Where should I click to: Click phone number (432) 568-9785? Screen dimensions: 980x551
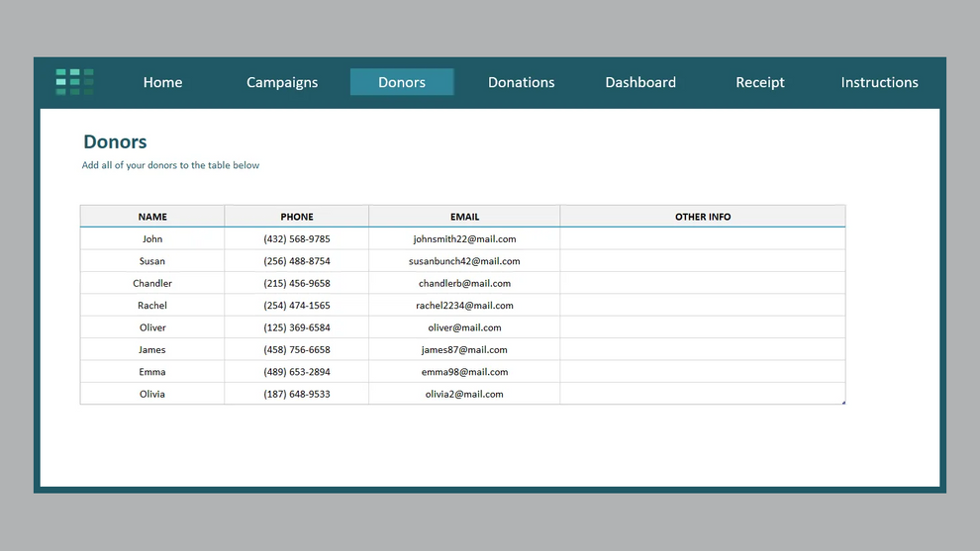[297, 238]
